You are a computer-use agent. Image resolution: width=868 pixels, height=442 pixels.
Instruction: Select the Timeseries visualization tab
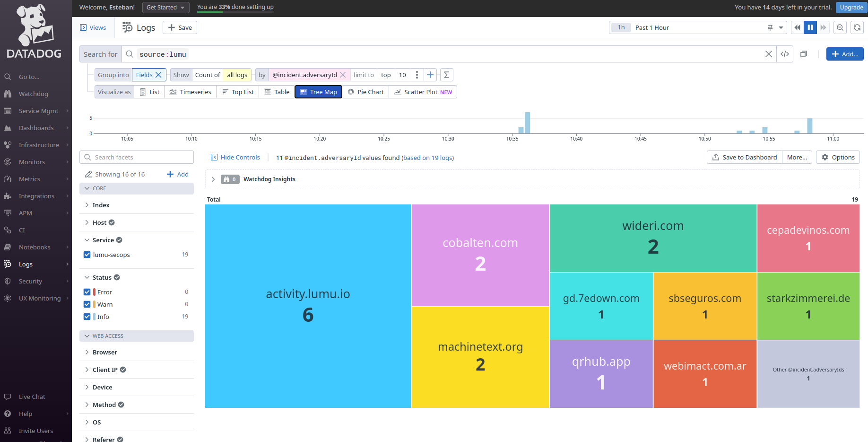click(x=191, y=92)
